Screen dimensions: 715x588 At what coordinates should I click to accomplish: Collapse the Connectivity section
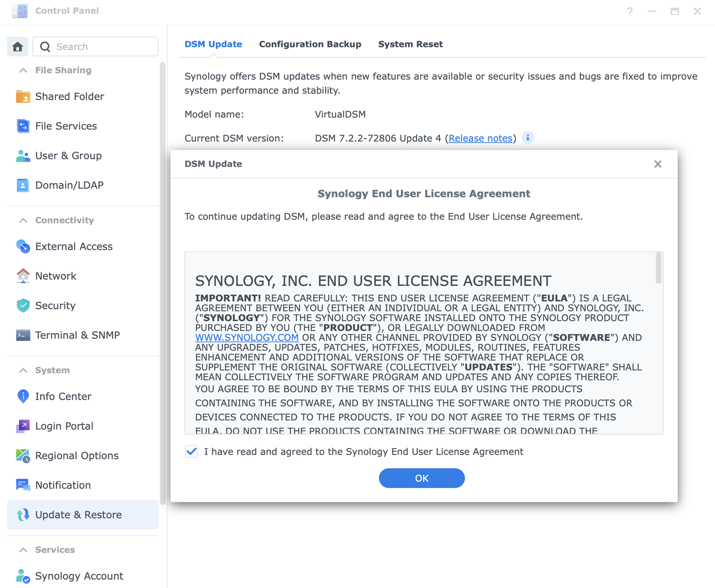23,220
